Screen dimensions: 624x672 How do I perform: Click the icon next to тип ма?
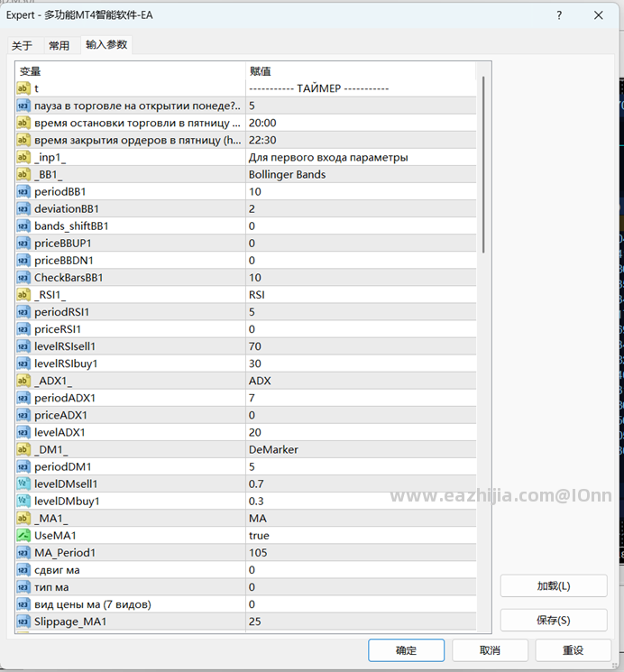point(23,587)
